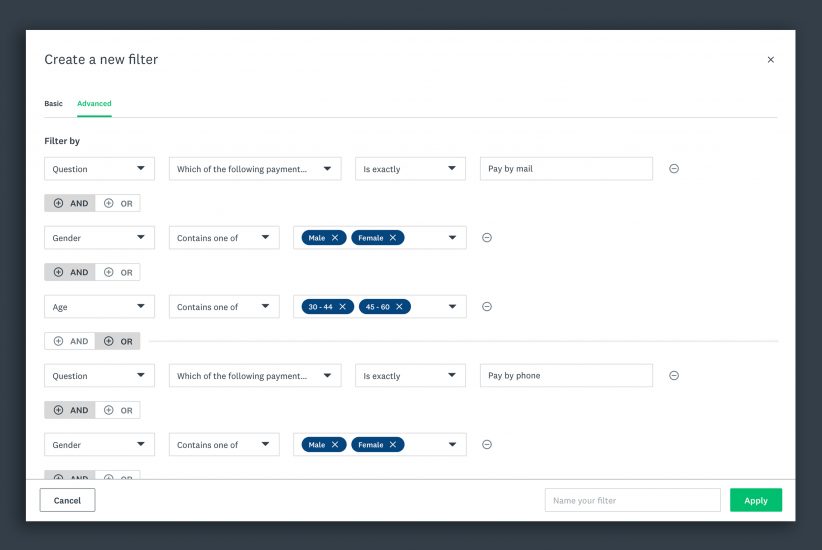Image resolution: width=822 pixels, height=550 pixels.
Task: Switch to the Basic tab
Action: click(53, 103)
